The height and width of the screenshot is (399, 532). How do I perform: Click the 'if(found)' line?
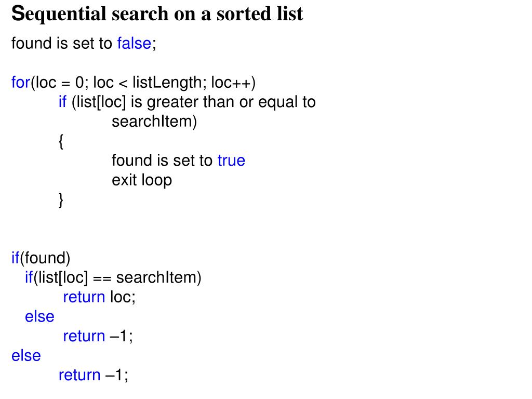[x=41, y=258]
